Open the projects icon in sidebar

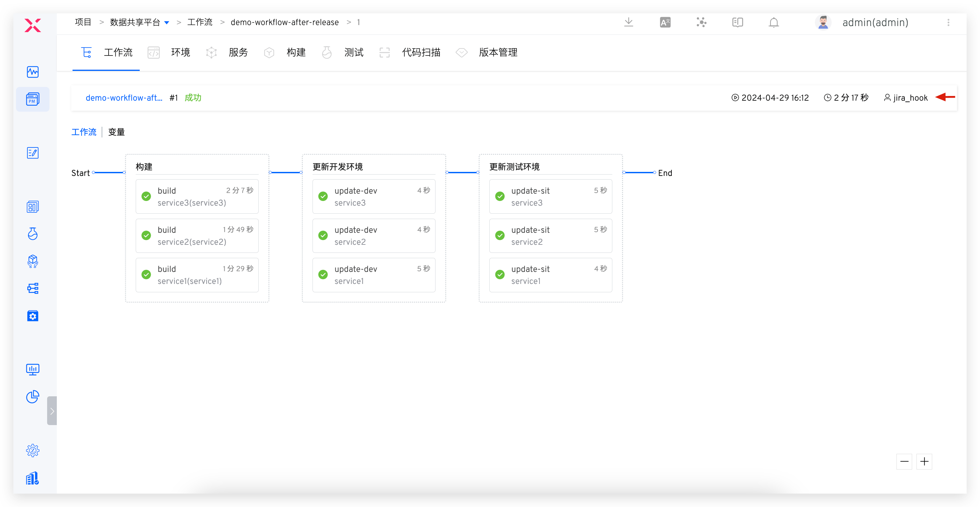tap(33, 99)
